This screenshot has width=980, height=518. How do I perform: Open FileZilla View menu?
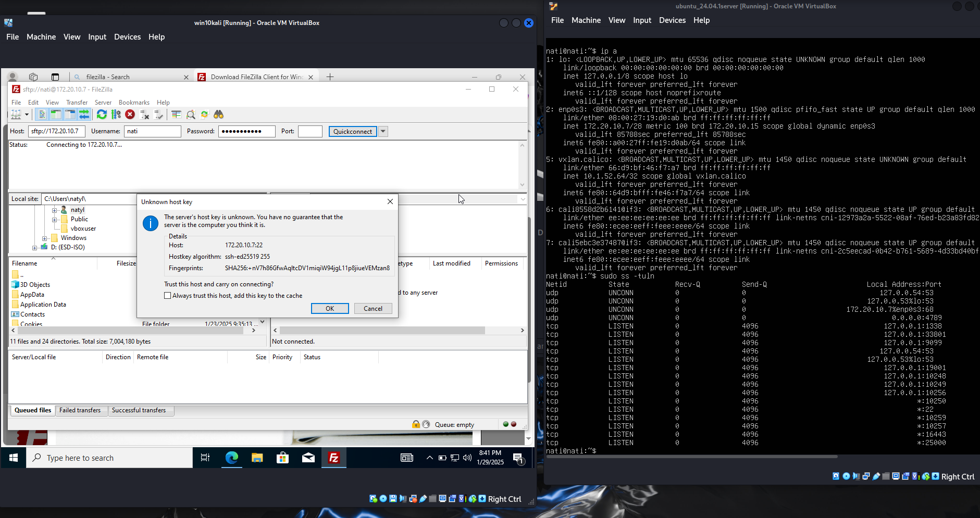(x=52, y=103)
